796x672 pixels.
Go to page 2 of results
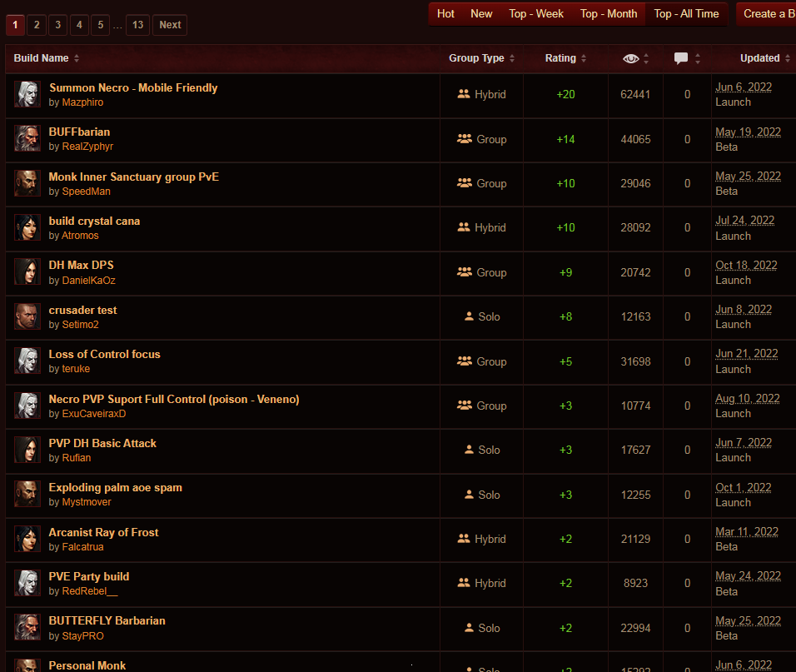pos(37,25)
